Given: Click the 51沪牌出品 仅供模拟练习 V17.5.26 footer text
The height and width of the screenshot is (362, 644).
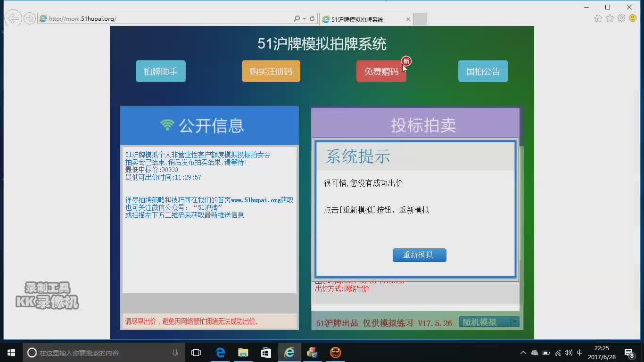Looking at the screenshot, I should click(x=384, y=323).
